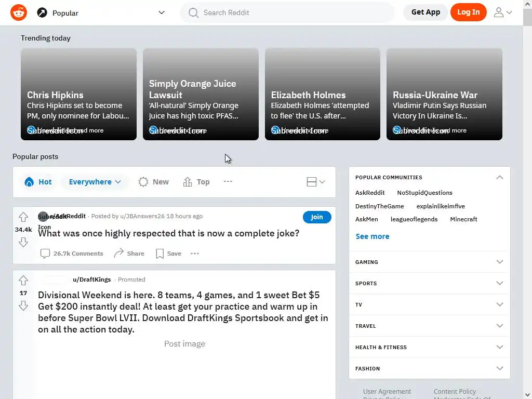Click the Log In button

(x=468, y=12)
